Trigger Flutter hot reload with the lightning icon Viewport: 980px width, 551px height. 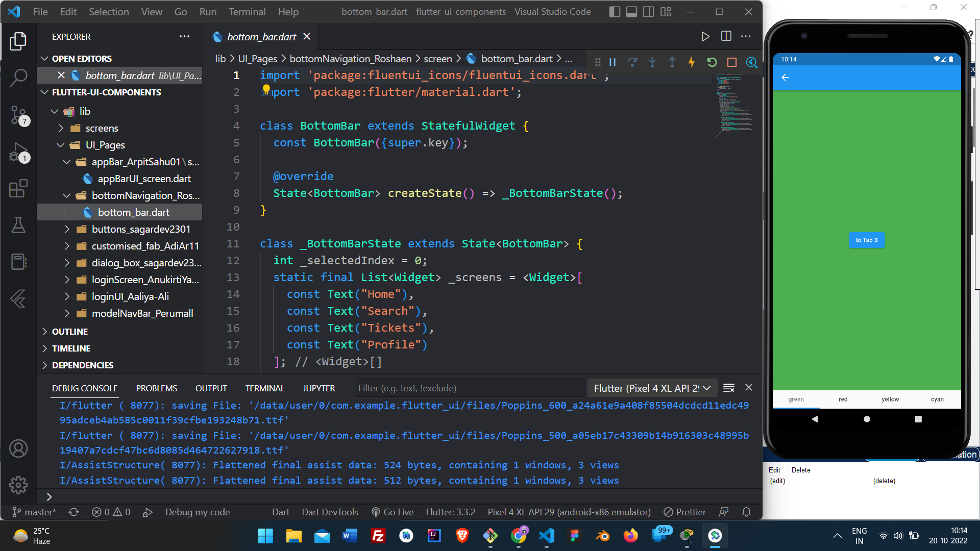(692, 62)
